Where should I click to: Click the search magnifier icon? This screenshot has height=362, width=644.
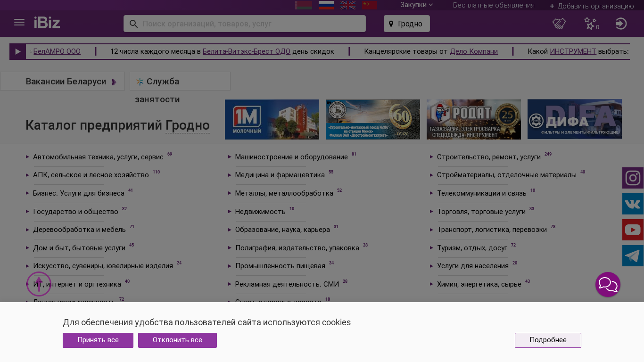tap(134, 24)
